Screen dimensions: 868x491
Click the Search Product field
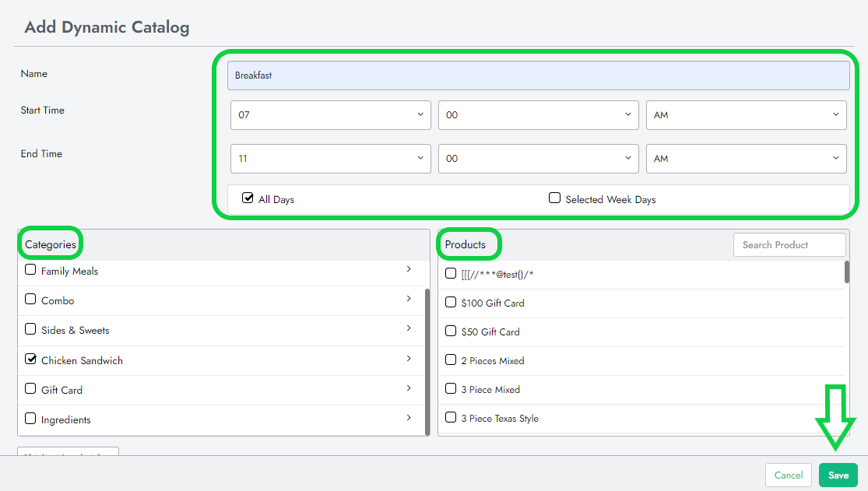[789, 245]
